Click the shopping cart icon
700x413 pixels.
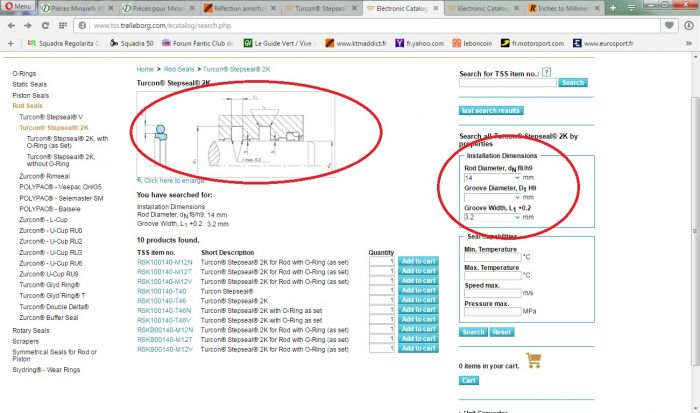point(533,360)
